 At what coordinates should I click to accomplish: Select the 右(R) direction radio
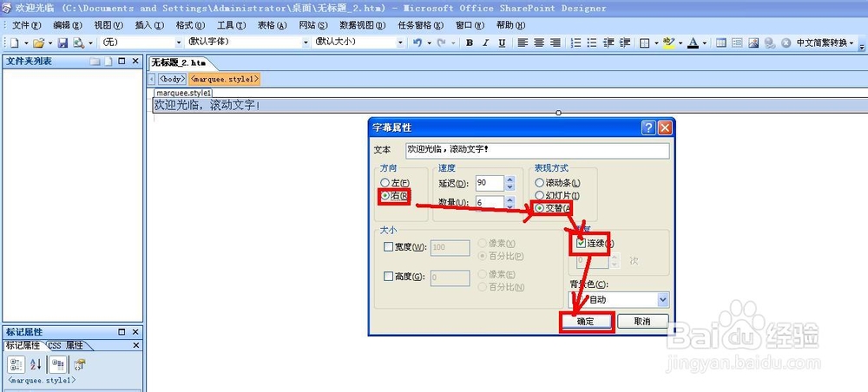394,195
